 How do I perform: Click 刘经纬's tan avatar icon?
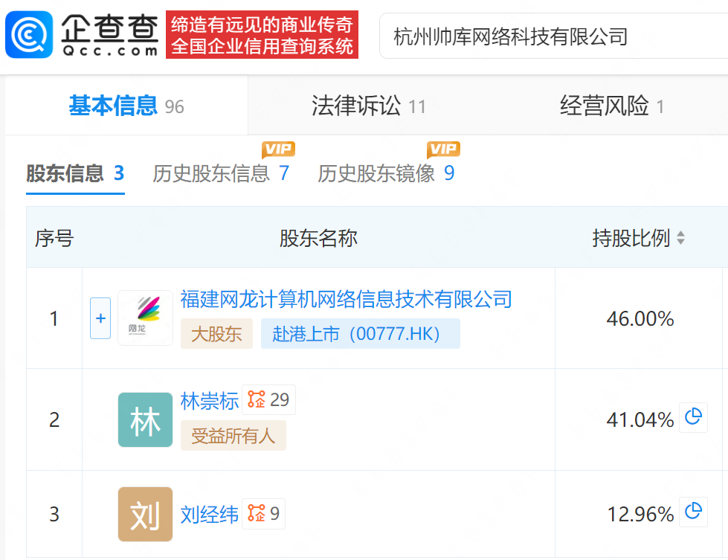pos(145,514)
